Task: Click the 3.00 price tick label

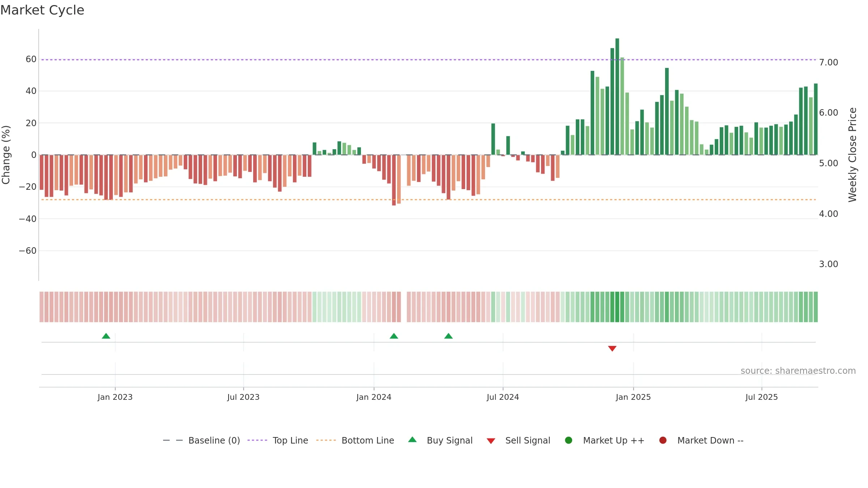Action: click(x=829, y=264)
